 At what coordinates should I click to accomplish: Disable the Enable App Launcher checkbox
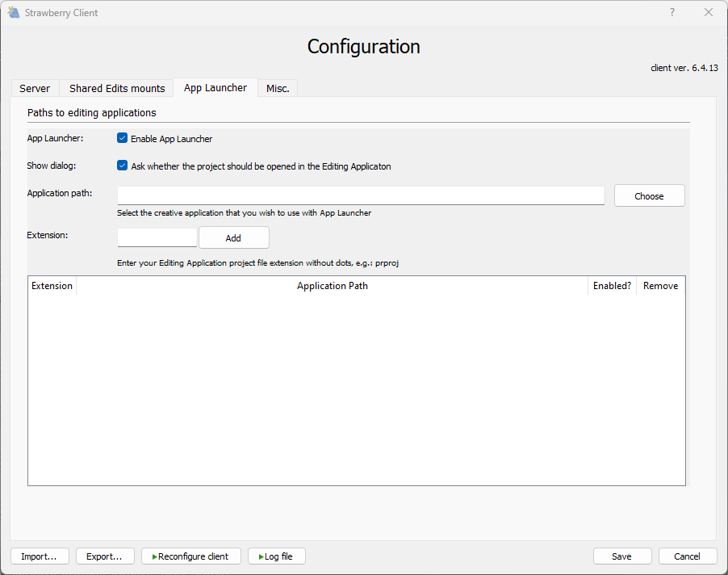123,138
